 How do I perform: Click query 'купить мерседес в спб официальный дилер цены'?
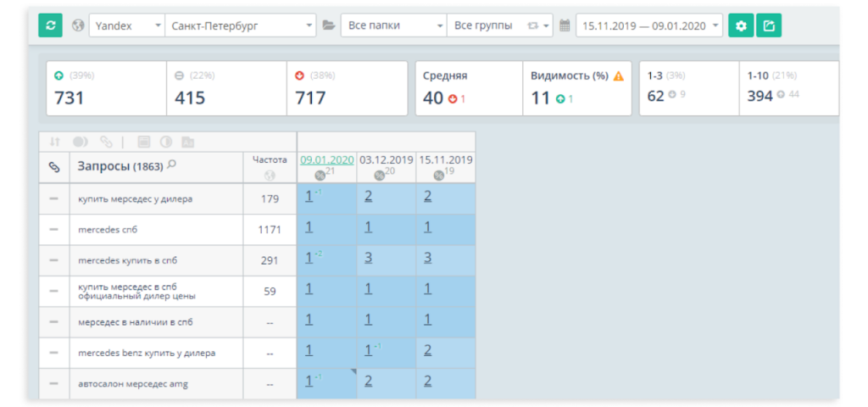tap(138, 292)
